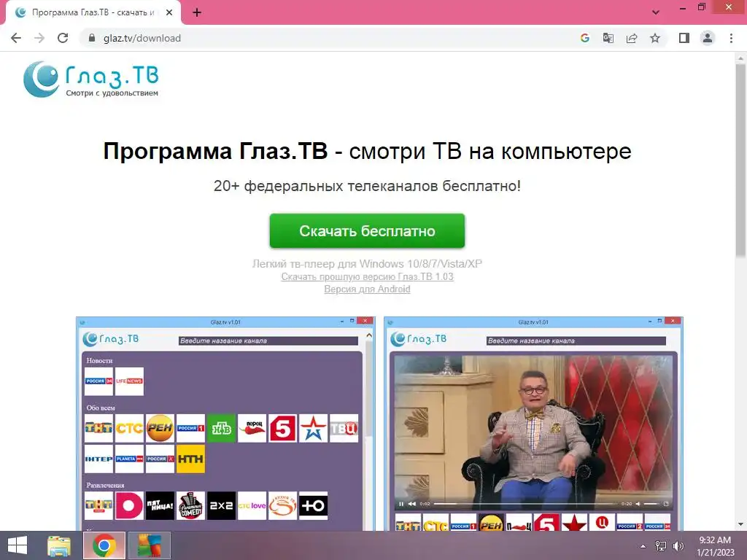Select the Программа Глаз.ТВ tab
747x560 pixels.
click(93, 12)
